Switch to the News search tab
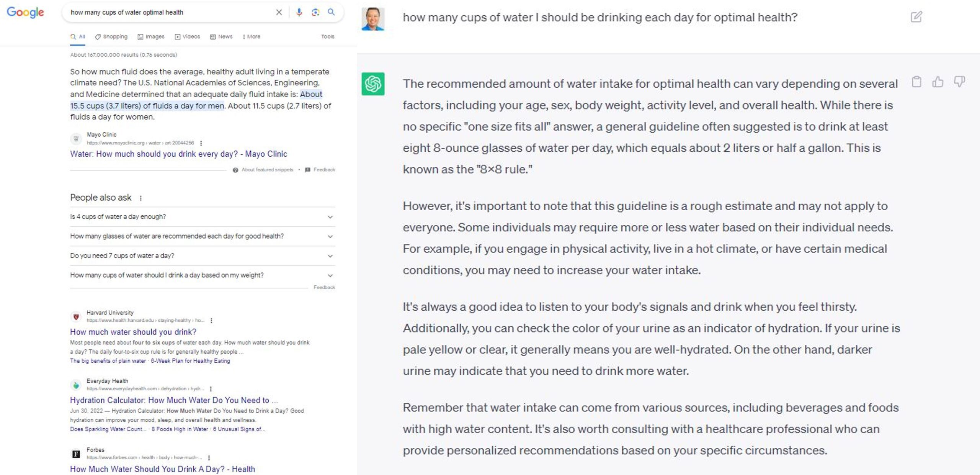Viewport: 980px width, 475px height. click(221, 37)
